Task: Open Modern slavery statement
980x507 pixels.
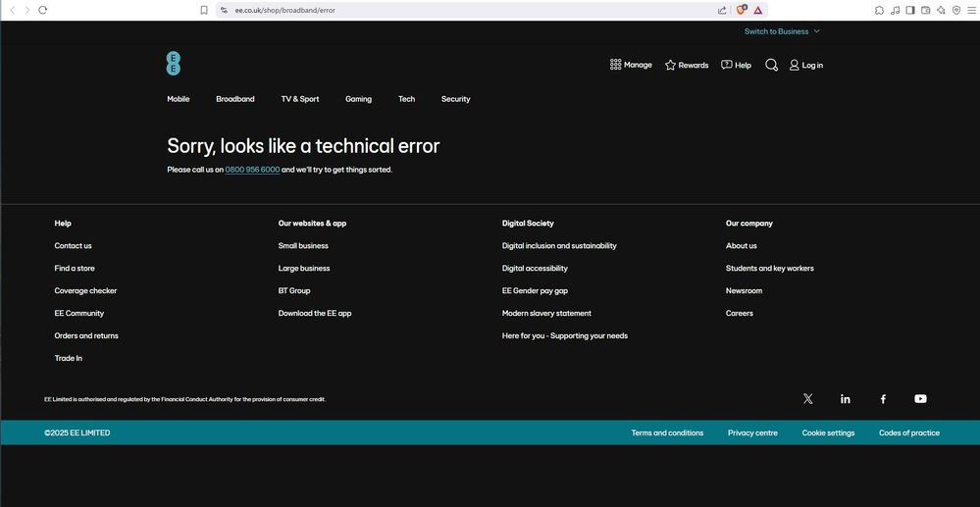Action: (x=546, y=313)
